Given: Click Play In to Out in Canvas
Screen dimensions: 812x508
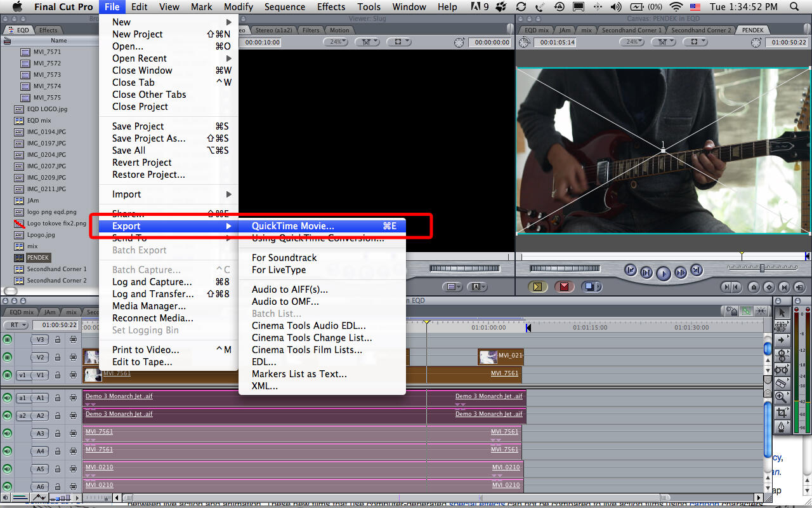Looking at the screenshot, I should point(646,272).
